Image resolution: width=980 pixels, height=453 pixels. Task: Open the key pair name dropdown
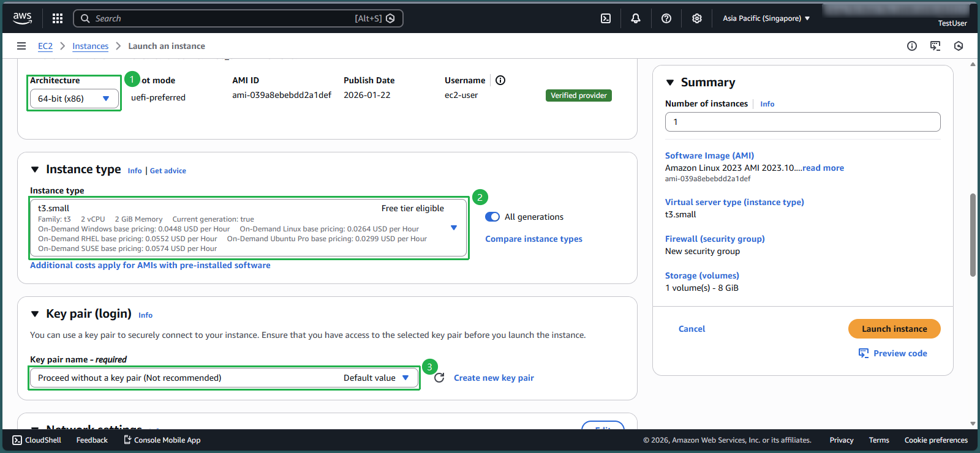tap(224, 378)
